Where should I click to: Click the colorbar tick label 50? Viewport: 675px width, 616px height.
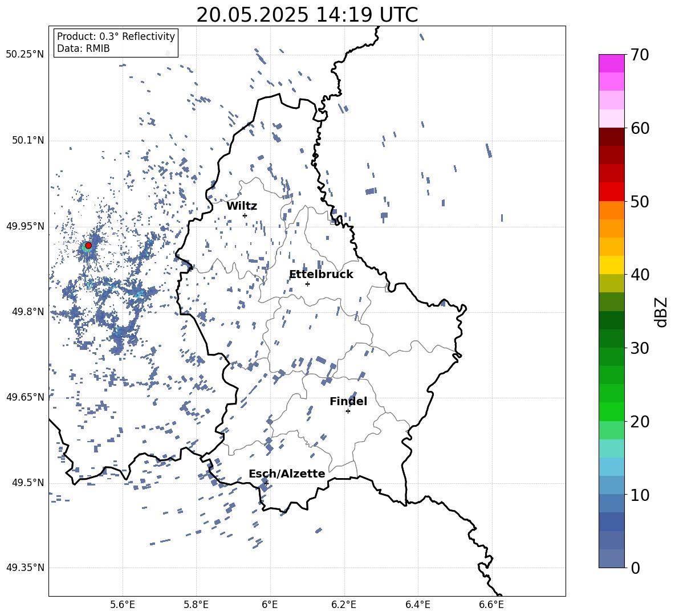(639, 202)
